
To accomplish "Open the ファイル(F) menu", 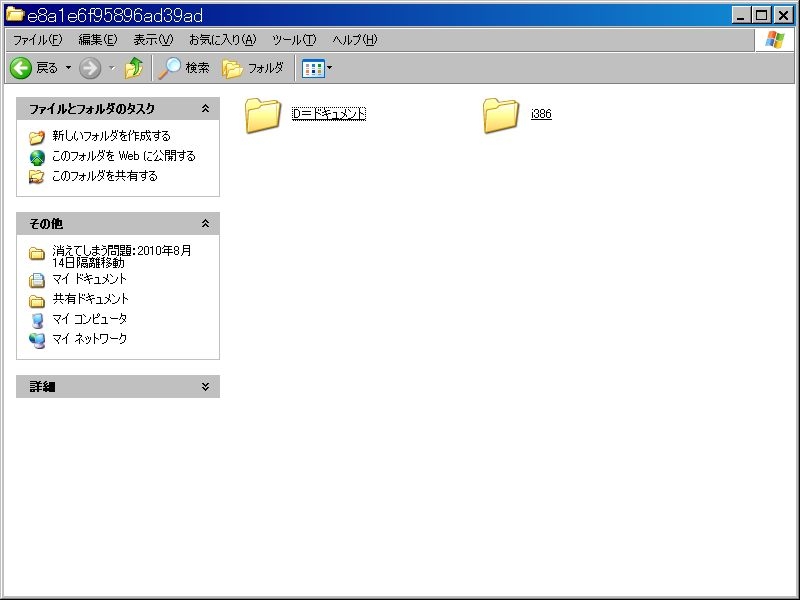I will coord(37,40).
